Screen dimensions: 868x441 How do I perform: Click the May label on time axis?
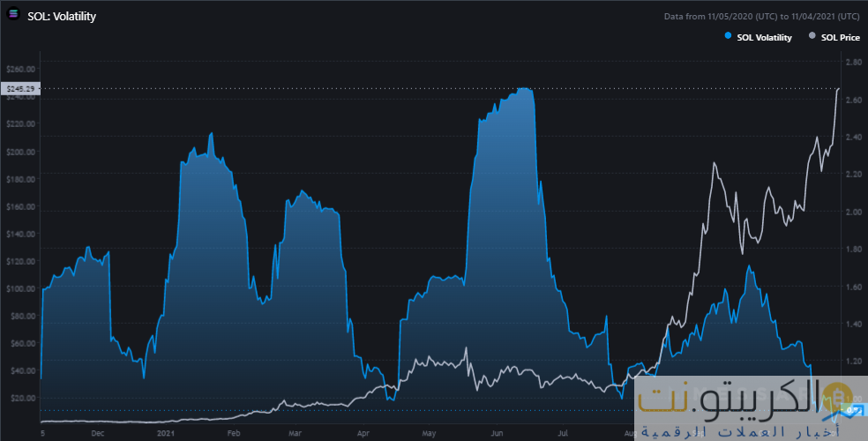pyautogui.click(x=429, y=434)
